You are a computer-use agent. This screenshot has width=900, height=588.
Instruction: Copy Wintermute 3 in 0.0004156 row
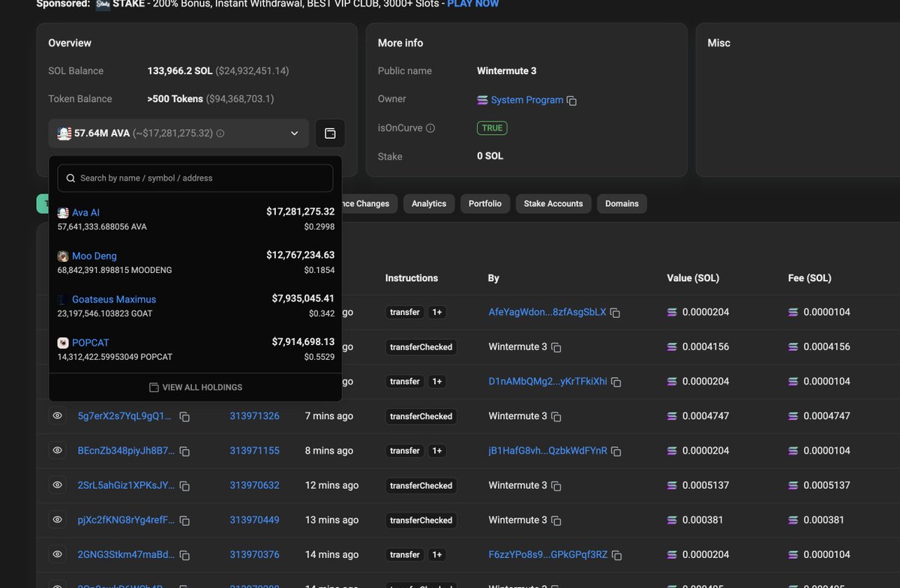click(556, 347)
